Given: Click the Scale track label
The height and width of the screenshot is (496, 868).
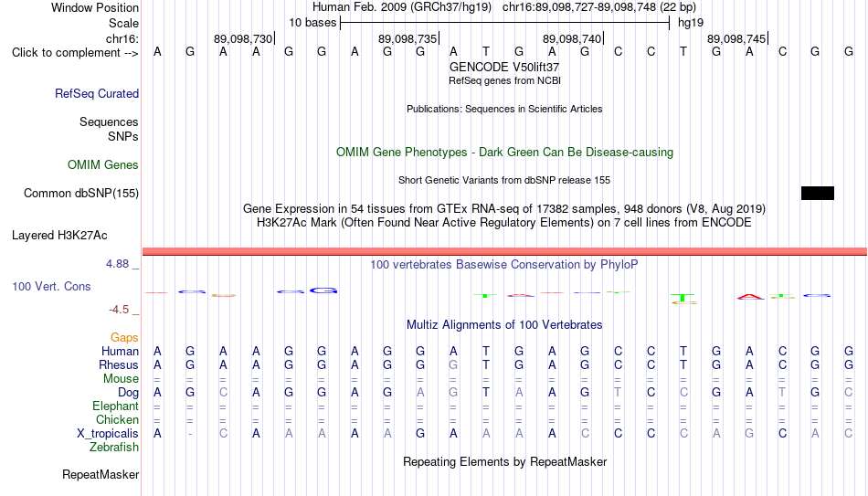Looking at the screenshot, I should [124, 23].
